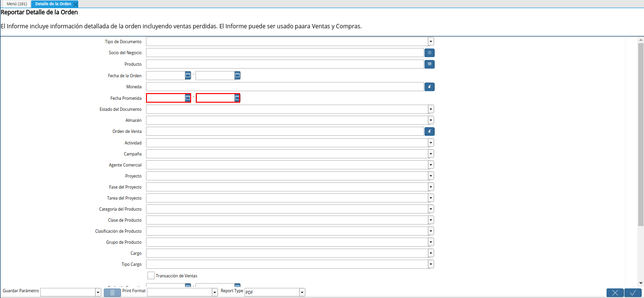This screenshot has height=298, width=644.
Task: Close the Detalle de la Orden tab
Action: (75, 4)
